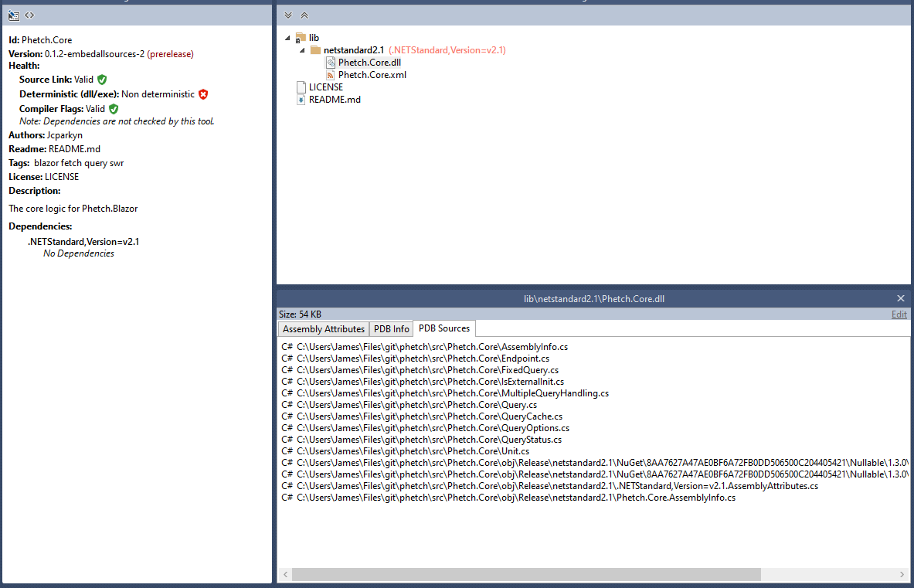Click the README.md value in Readme field
The width and height of the screenshot is (914, 588).
75,149
